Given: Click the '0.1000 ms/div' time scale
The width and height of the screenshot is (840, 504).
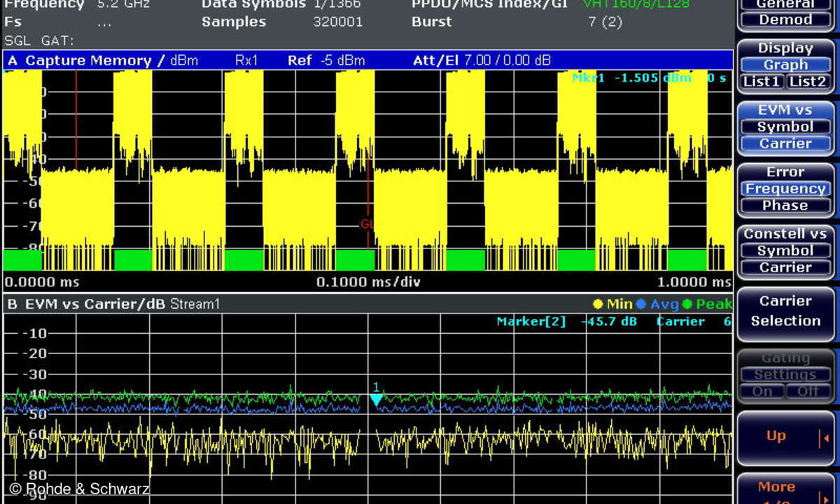Looking at the screenshot, I should [368, 282].
